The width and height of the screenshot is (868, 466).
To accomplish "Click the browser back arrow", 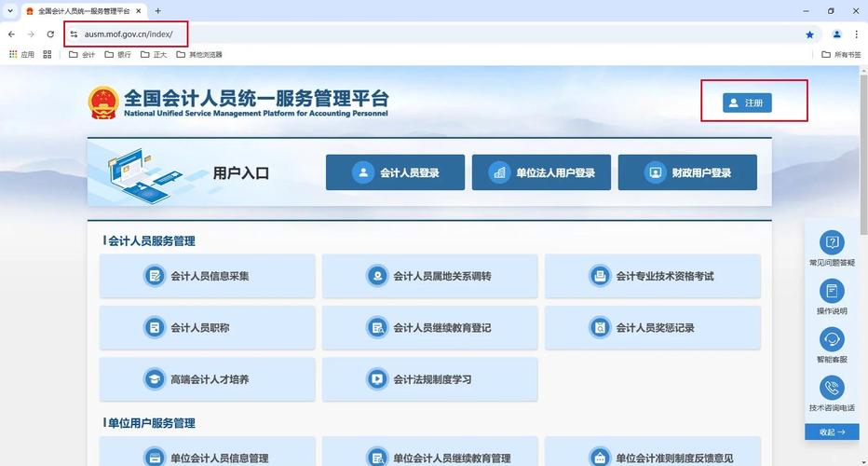I will tap(11, 34).
